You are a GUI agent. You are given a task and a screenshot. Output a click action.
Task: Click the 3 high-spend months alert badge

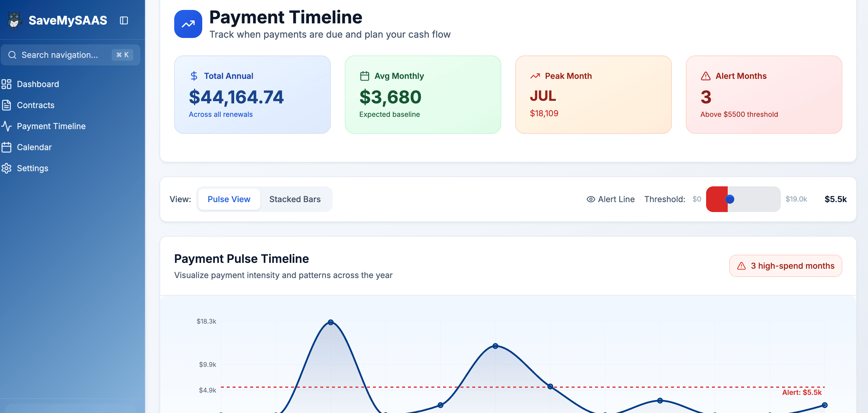point(785,266)
